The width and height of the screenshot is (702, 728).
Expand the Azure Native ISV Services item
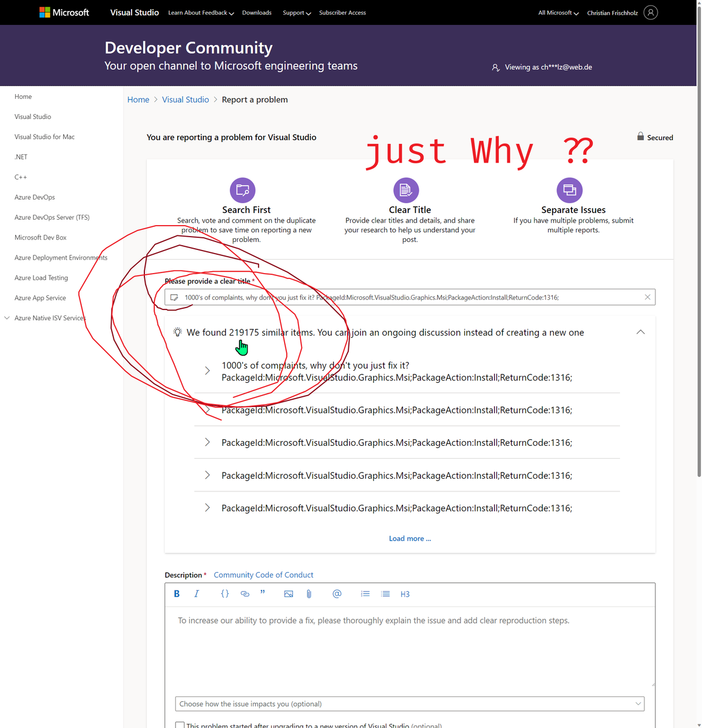click(7, 318)
